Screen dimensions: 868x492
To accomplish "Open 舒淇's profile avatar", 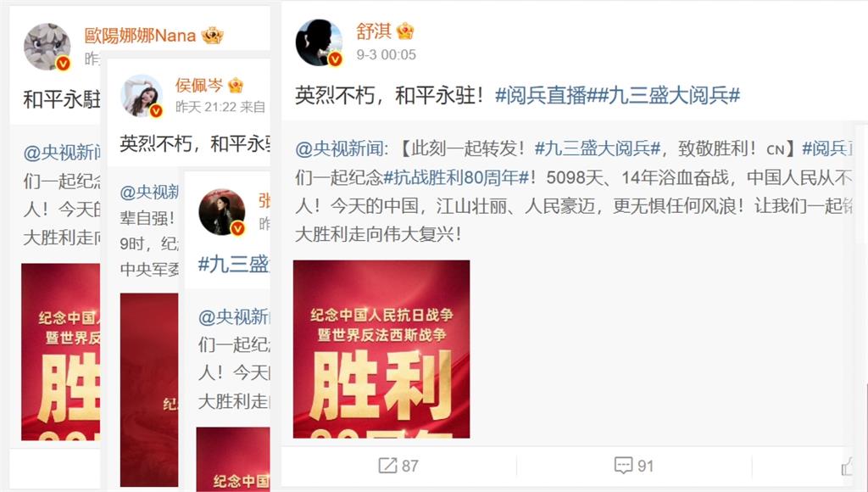I will 319,42.
